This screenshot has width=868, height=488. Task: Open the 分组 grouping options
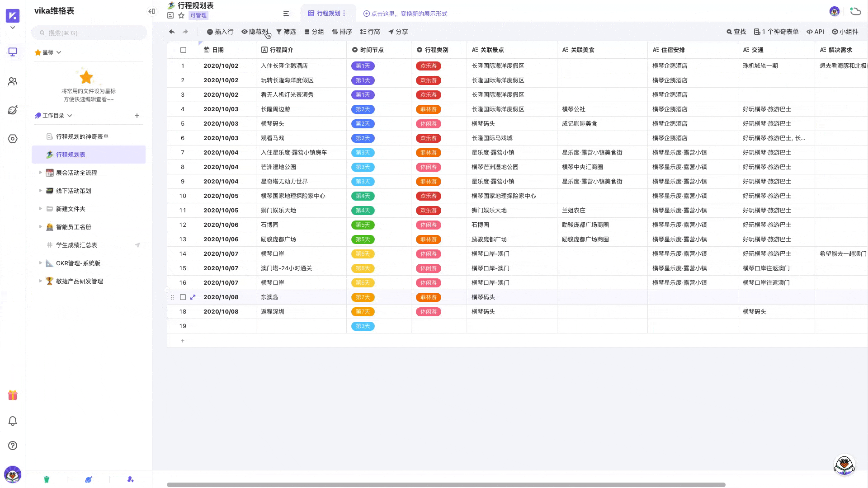click(314, 32)
